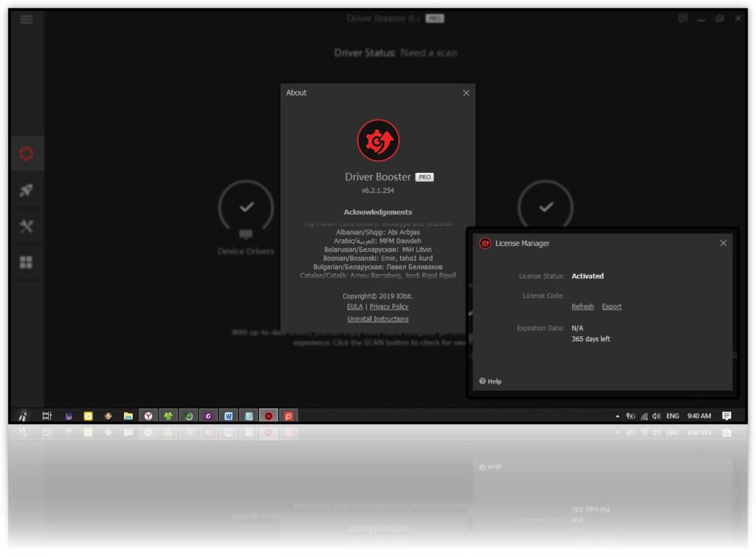Open the Uninstall Instructions link
Image resolution: width=756 pixels, height=557 pixels.
click(378, 319)
